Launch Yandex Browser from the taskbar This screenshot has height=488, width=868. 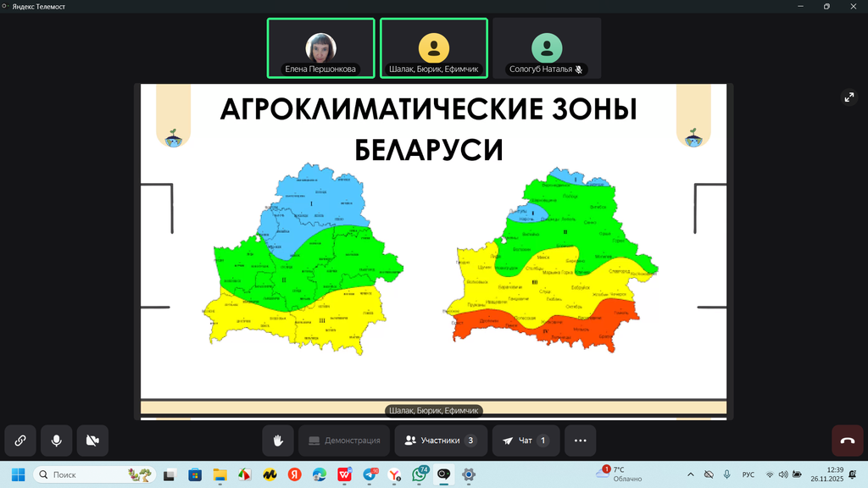pos(394,474)
